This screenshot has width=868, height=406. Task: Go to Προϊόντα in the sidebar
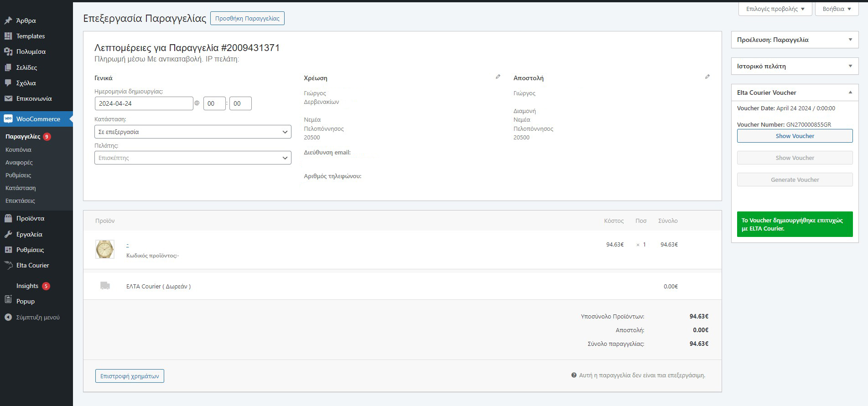pos(30,218)
